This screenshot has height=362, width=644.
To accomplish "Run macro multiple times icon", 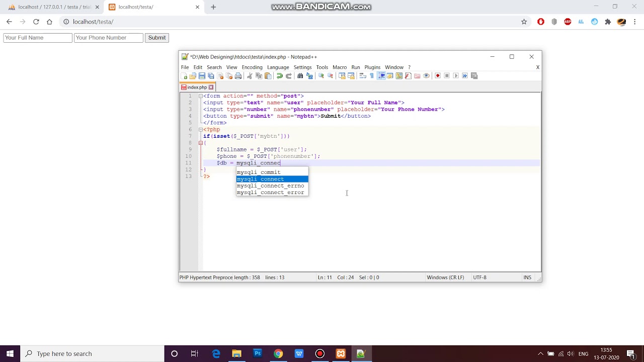I will click(464, 76).
